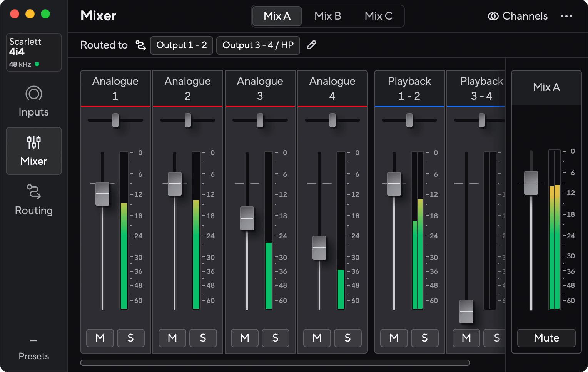Switch to the Mix B tab

pyautogui.click(x=328, y=16)
